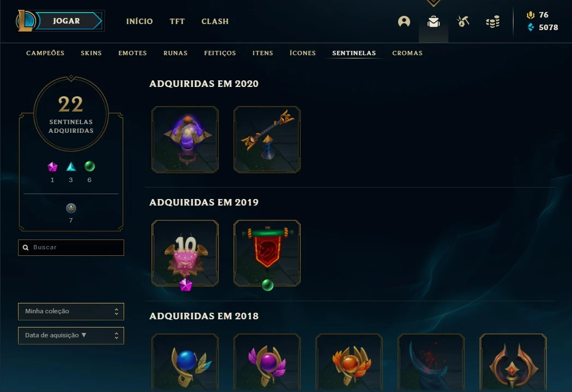This screenshot has width=572, height=392.
Task: Click the legacy badge icon above 7
Action: (x=71, y=208)
